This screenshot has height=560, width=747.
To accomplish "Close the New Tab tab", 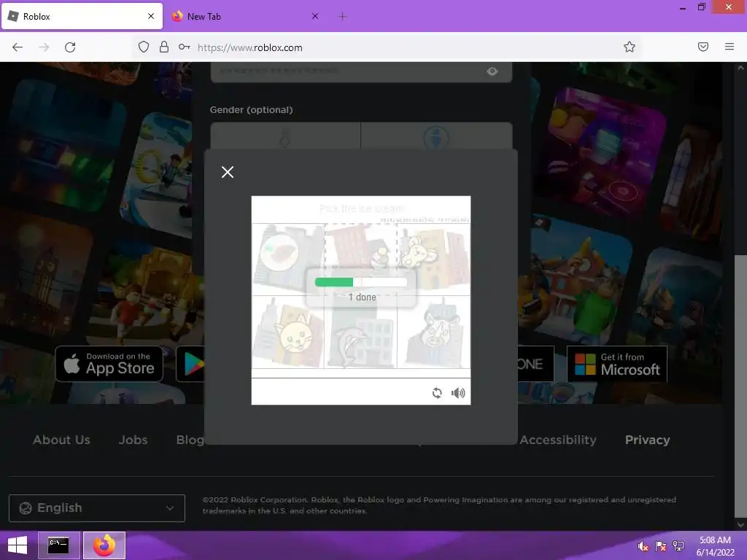I will point(315,16).
